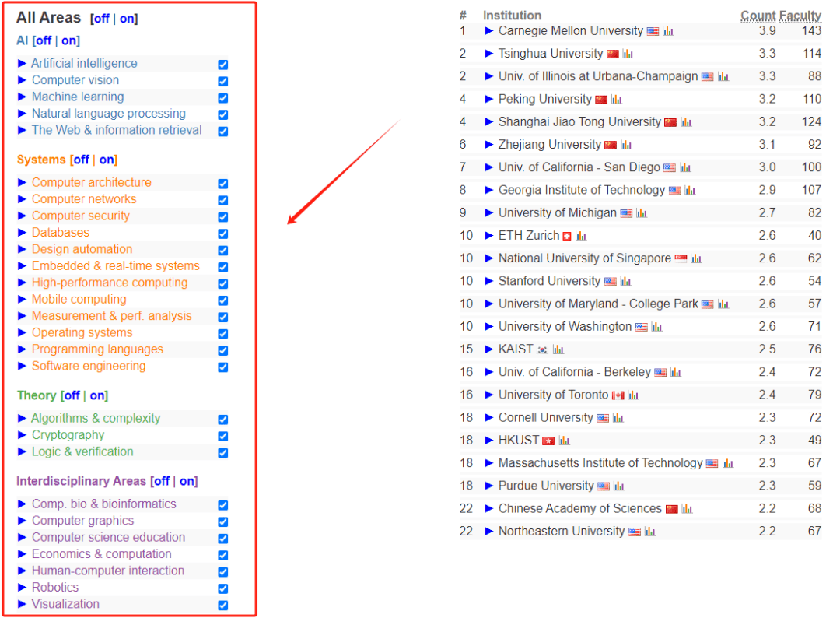The height and width of the screenshot is (618, 840).
Task: Open Embedded & real-time systems link
Action: click(x=115, y=266)
